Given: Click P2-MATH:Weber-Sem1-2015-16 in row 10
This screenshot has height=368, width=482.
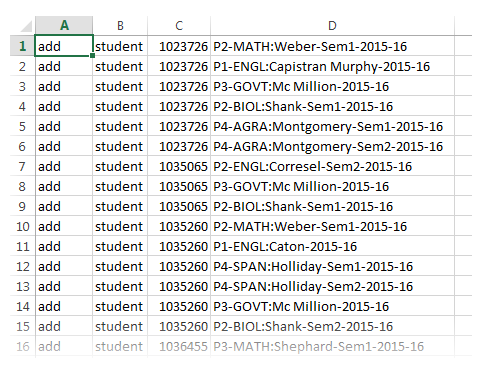Looking at the screenshot, I should point(332,226).
